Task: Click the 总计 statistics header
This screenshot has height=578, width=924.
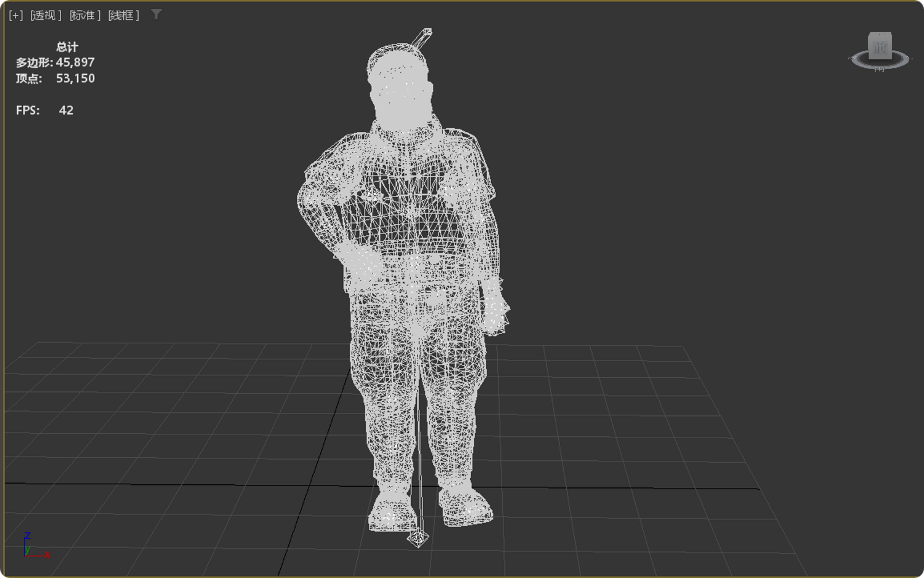Action: [x=67, y=47]
